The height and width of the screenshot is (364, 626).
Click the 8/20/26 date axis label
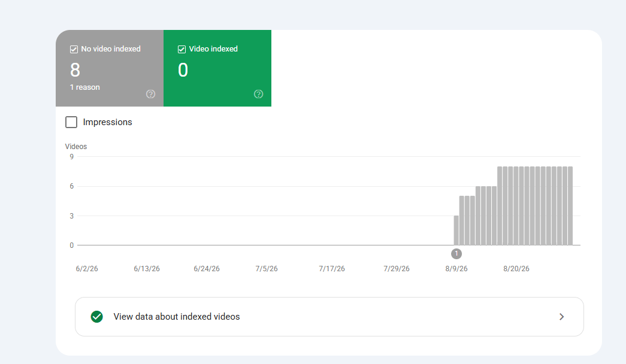click(516, 269)
